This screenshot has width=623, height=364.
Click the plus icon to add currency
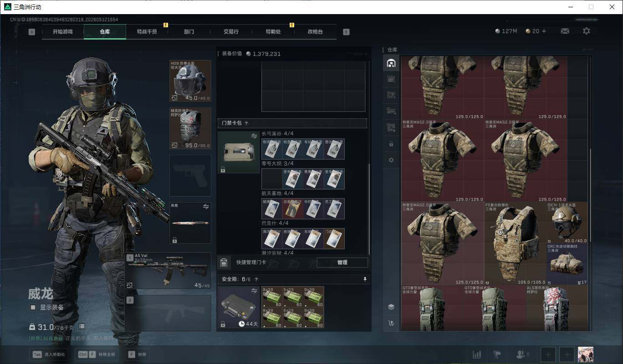(x=544, y=31)
